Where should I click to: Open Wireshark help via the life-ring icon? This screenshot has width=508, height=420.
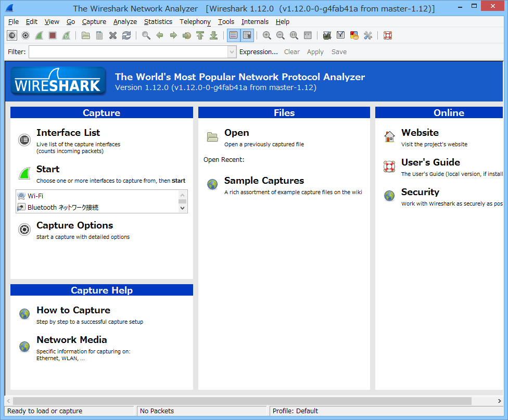tap(387, 35)
